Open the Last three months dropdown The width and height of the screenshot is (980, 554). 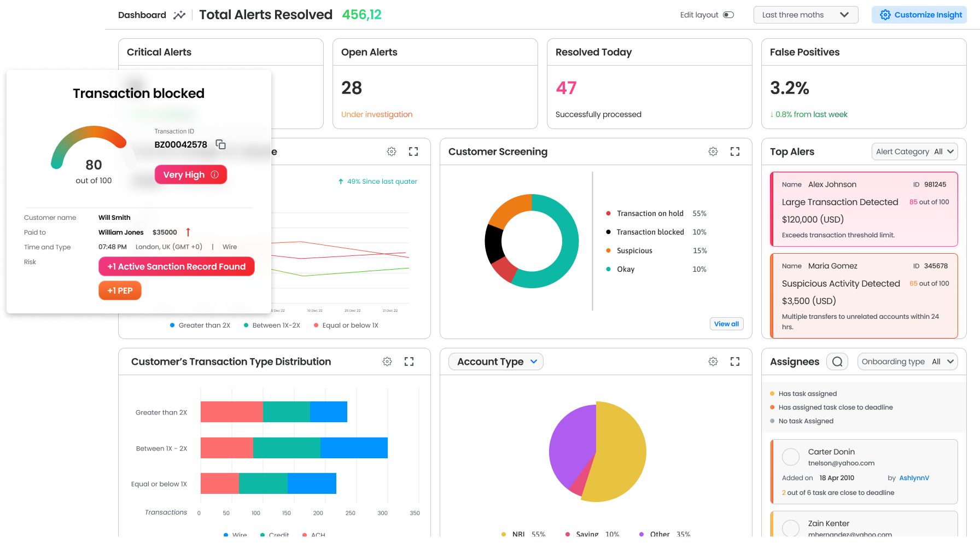tap(806, 15)
